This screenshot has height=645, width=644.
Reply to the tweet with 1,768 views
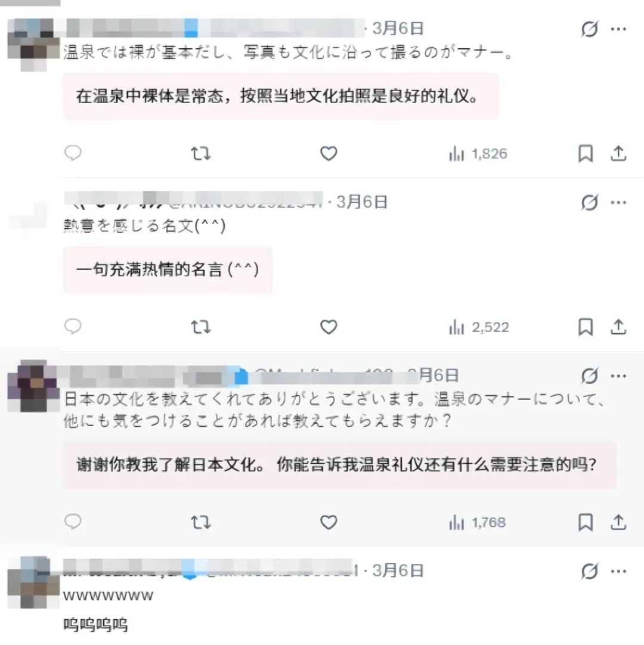73,522
